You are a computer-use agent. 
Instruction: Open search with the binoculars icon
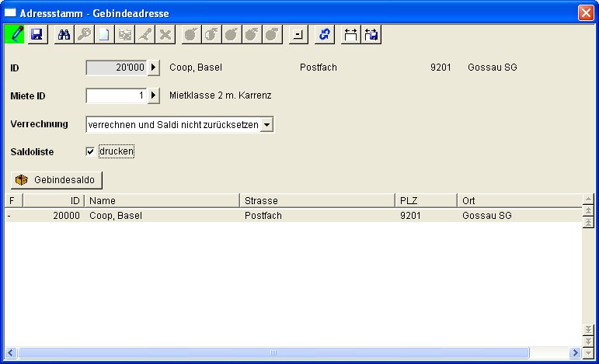64,35
